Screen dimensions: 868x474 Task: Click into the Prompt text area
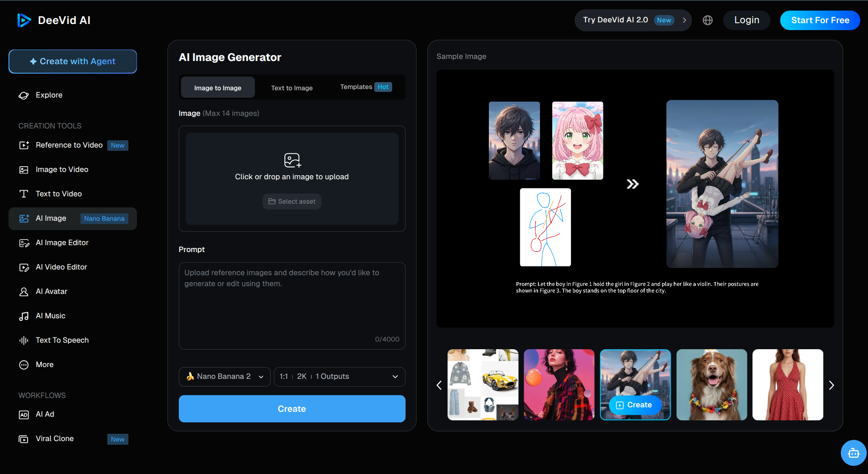pos(292,306)
